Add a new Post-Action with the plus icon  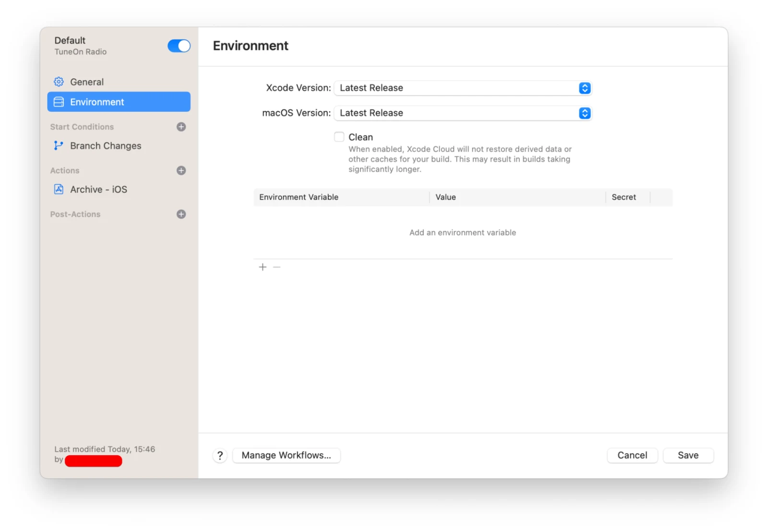pos(181,214)
